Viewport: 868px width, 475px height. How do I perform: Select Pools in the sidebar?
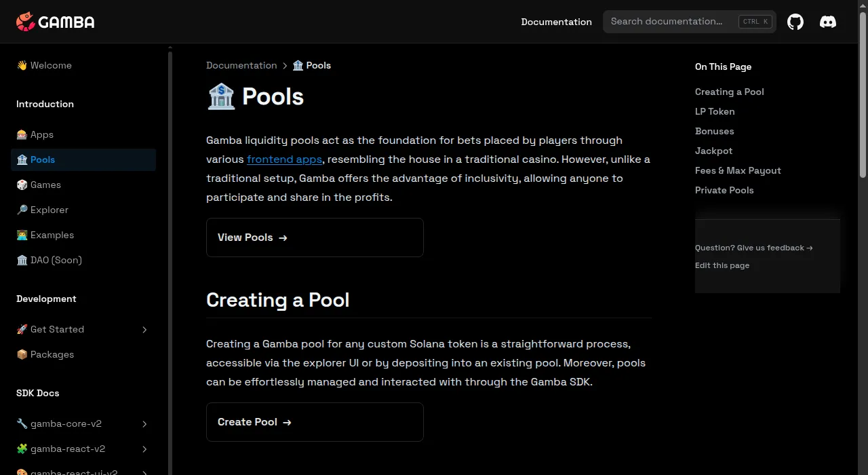pyautogui.click(x=83, y=159)
